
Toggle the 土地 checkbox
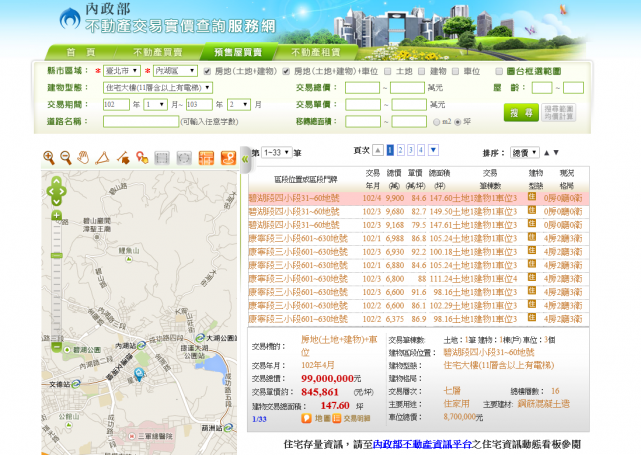click(388, 72)
